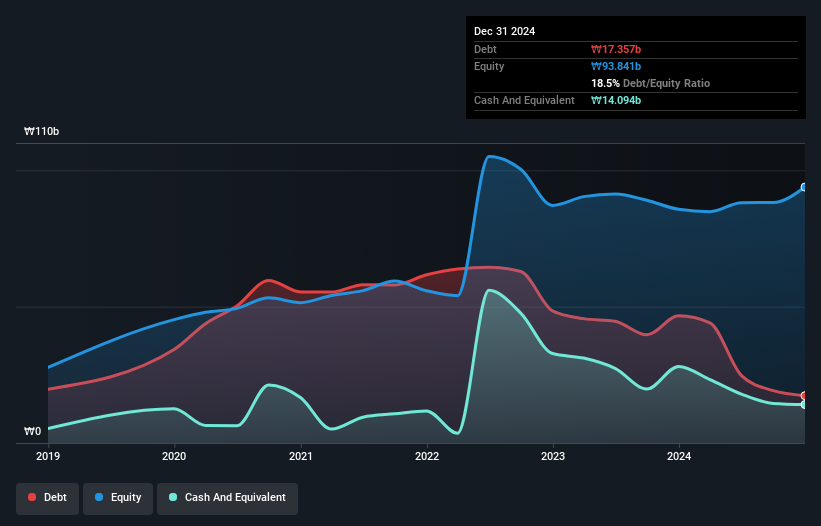Click the 2023 x-axis label

[553, 456]
